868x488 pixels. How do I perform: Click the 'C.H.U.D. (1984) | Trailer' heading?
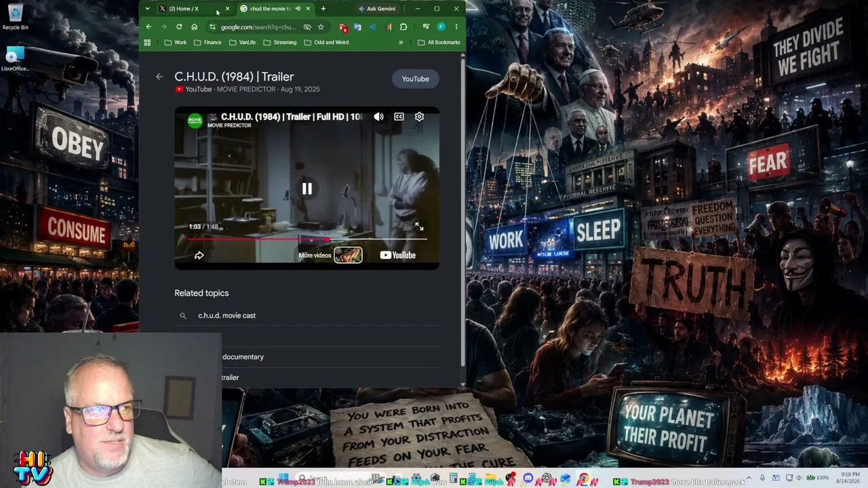click(x=234, y=77)
